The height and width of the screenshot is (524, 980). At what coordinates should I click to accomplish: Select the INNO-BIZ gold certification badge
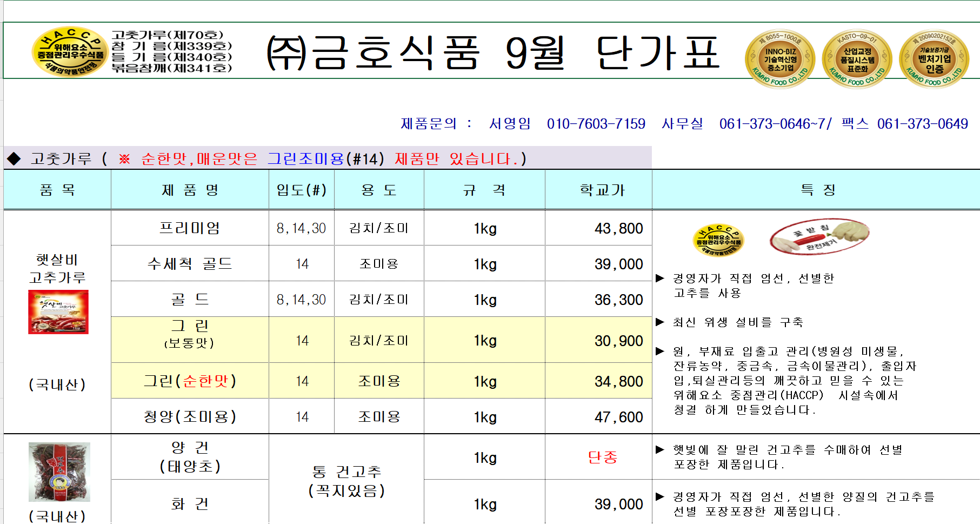[780, 59]
